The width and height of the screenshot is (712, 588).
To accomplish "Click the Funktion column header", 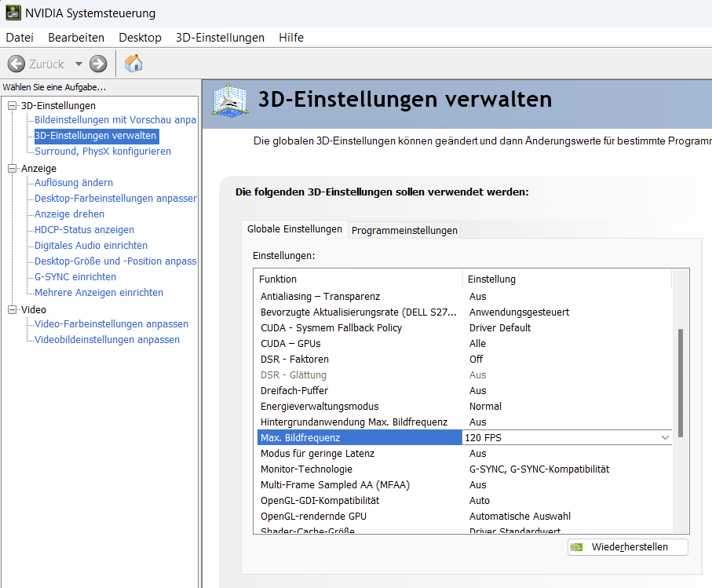I will (359, 279).
